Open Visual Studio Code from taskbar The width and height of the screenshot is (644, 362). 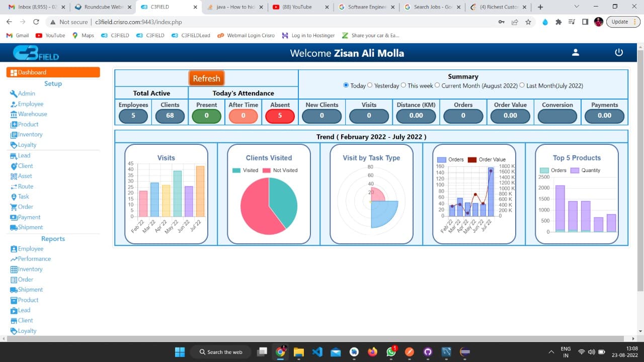click(x=317, y=352)
